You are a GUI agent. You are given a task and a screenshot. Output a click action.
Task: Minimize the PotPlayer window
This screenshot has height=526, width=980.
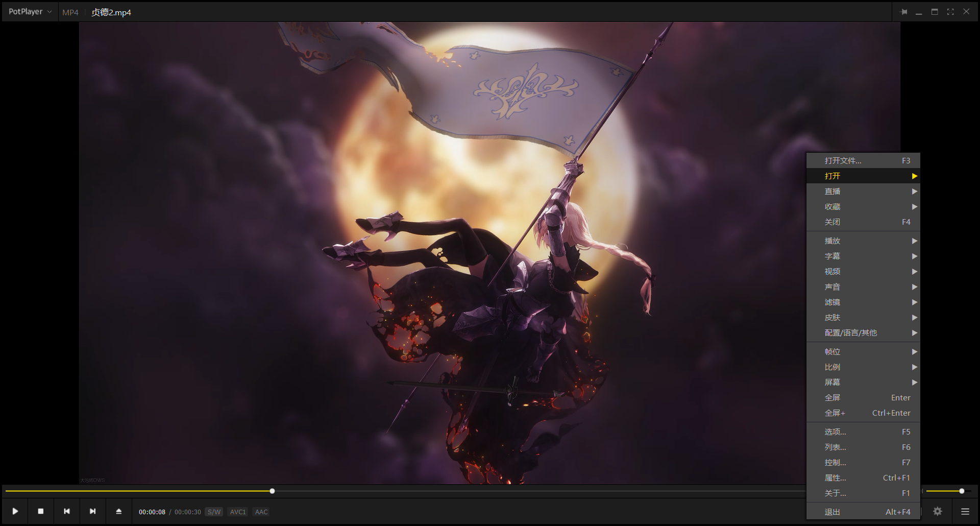[x=919, y=12]
